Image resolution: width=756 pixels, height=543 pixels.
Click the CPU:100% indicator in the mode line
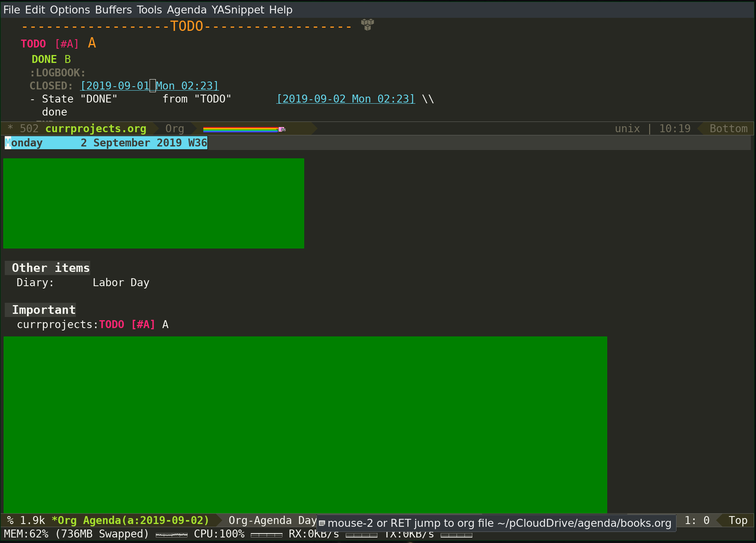[219, 534]
